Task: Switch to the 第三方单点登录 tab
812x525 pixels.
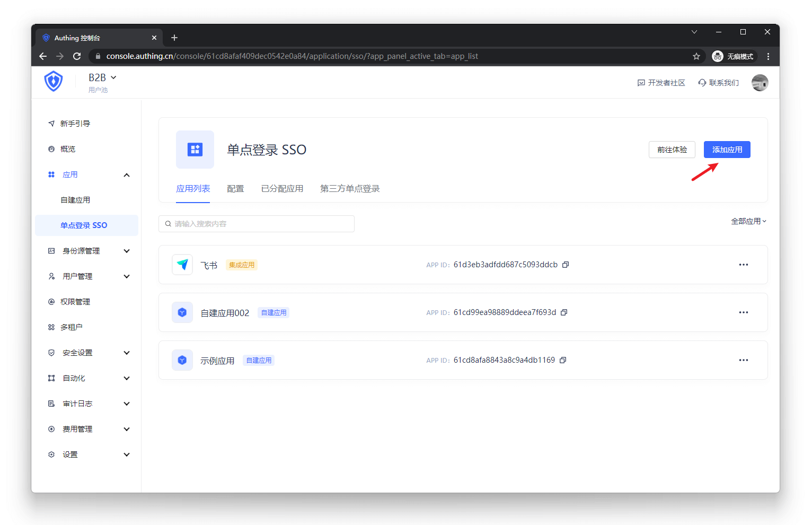Action: 350,189
